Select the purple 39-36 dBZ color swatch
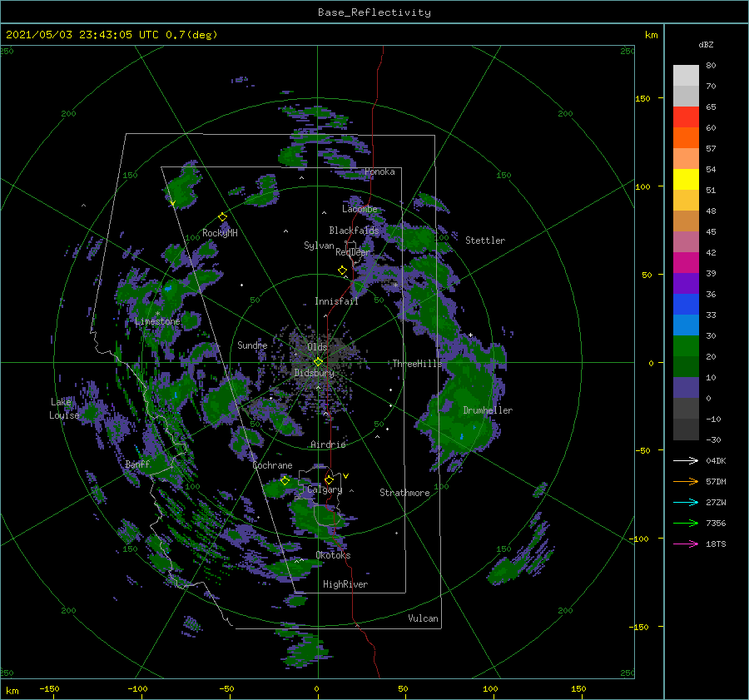 (686, 284)
